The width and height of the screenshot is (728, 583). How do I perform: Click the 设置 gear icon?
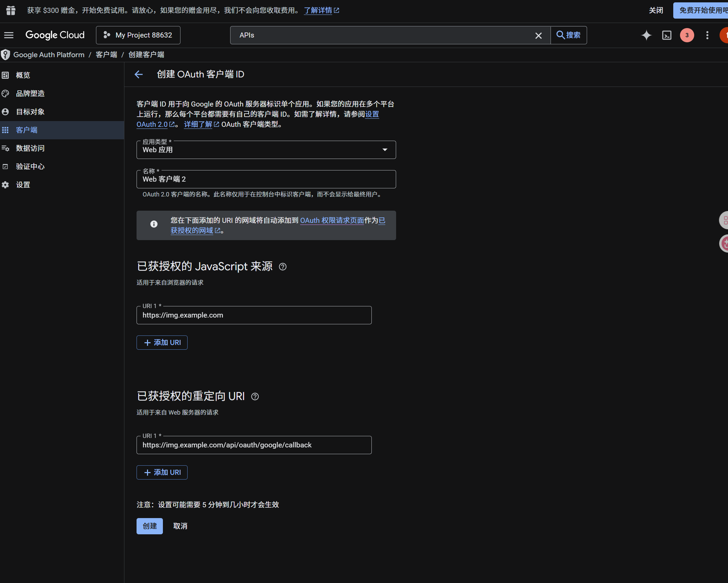(5, 185)
